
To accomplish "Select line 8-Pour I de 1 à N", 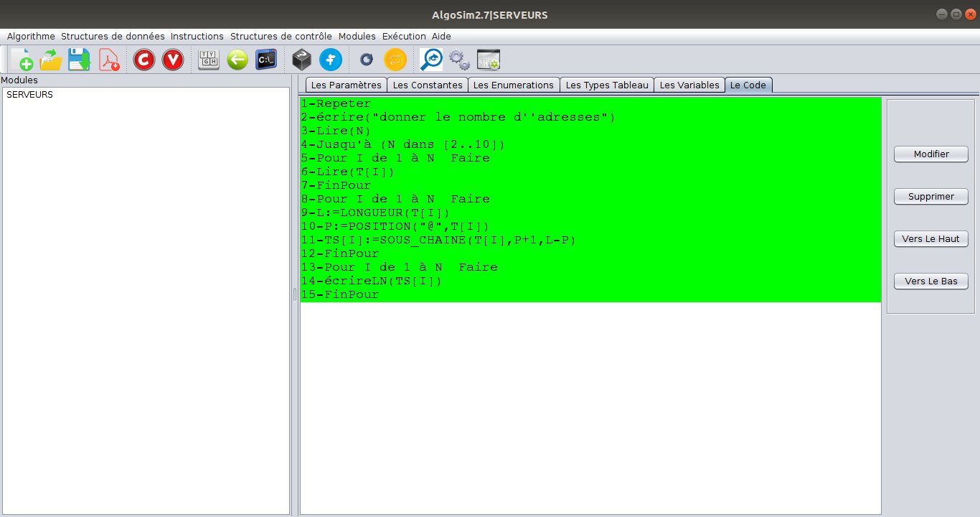I will point(590,199).
